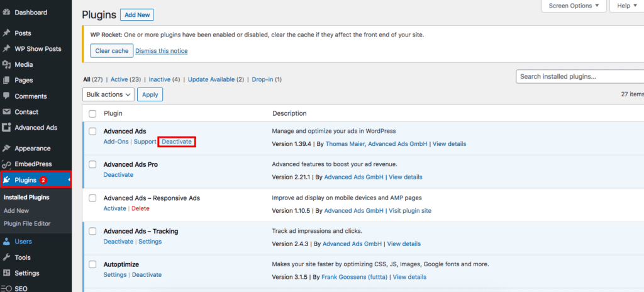Click the Clear cache button
Screen dimensions: 644x292
click(x=112, y=50)
